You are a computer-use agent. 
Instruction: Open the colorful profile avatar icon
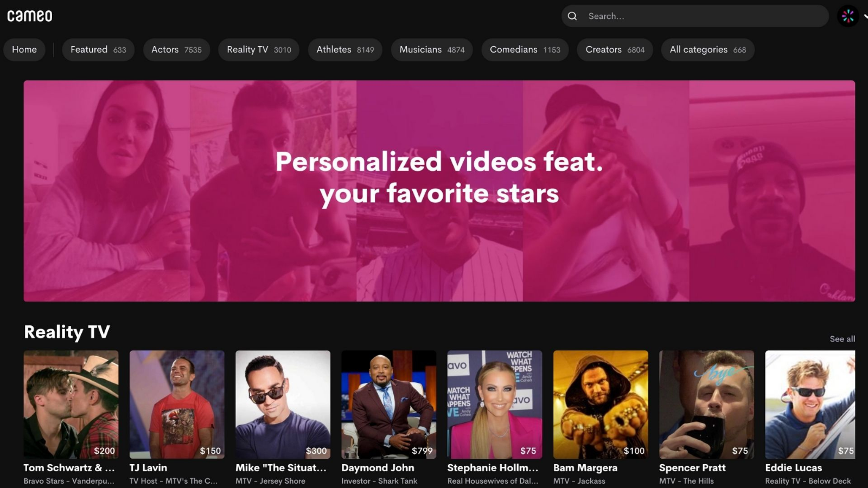(x=847, y=16)
